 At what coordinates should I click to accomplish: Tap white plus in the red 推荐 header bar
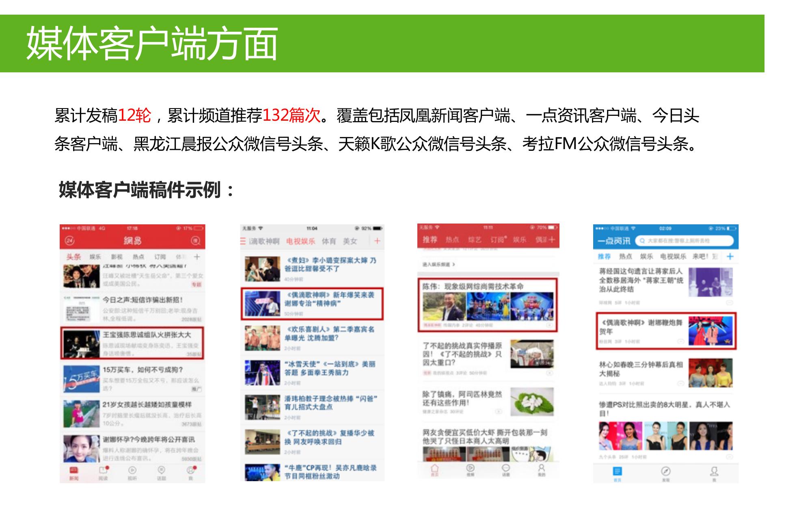tap(551, 240)
